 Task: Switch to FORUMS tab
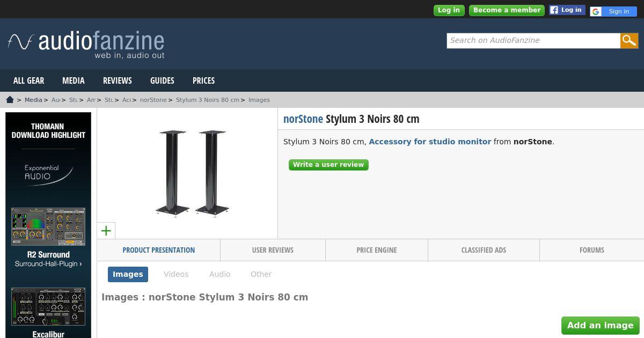pos(592,250)
